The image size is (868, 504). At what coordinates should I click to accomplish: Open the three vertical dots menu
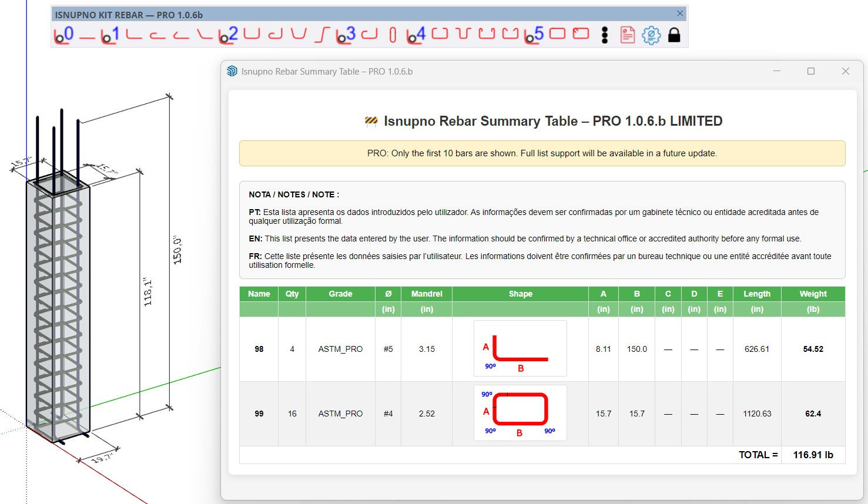click(605, 35)
